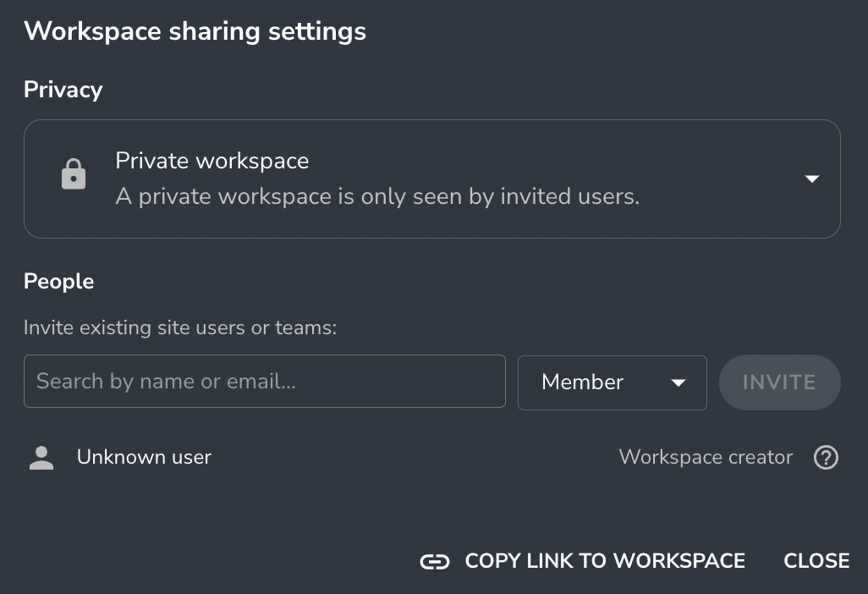
Task: Select the user avatar next to Unknown user
Action: [41, 456]
